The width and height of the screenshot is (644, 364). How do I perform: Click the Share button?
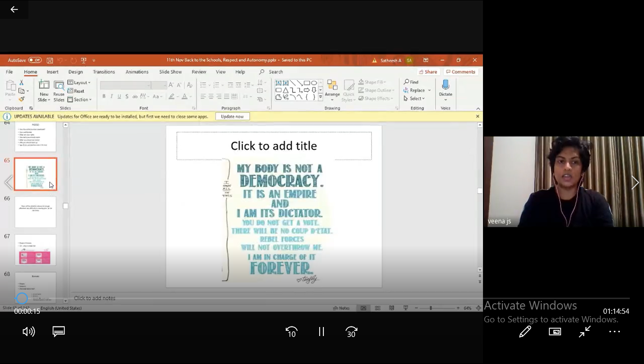(x=428, y=72)
